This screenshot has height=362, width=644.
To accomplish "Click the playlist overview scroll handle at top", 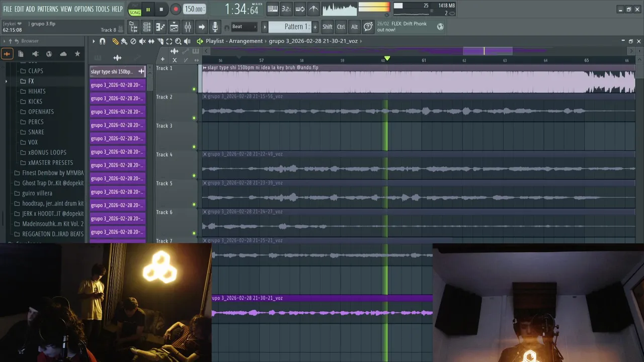I will coord(488,51).
